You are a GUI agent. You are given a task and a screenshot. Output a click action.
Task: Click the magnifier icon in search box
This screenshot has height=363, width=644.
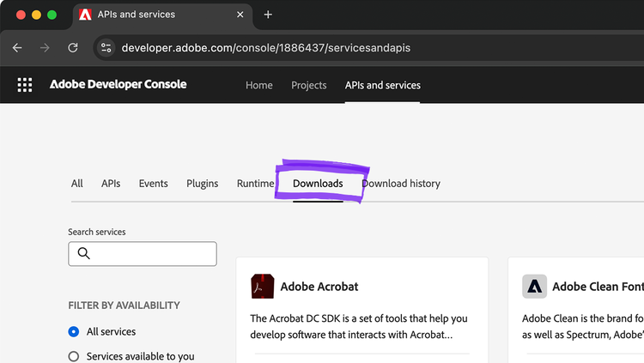[84, 253]
